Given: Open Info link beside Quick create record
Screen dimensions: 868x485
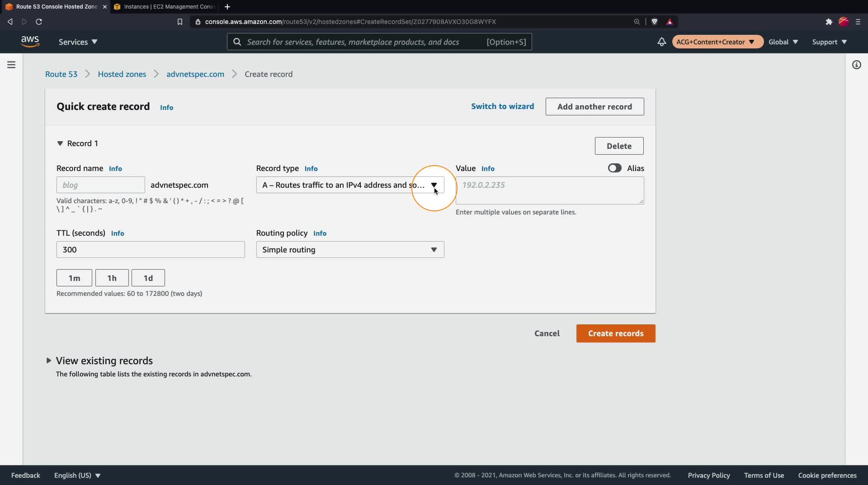Looking at the screenshot, I should coord(166,108).
